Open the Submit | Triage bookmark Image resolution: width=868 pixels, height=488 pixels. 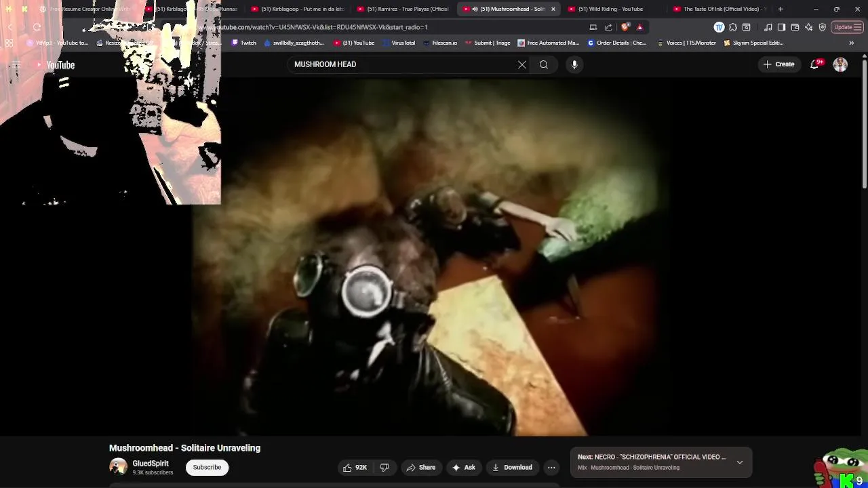(488, 43)
